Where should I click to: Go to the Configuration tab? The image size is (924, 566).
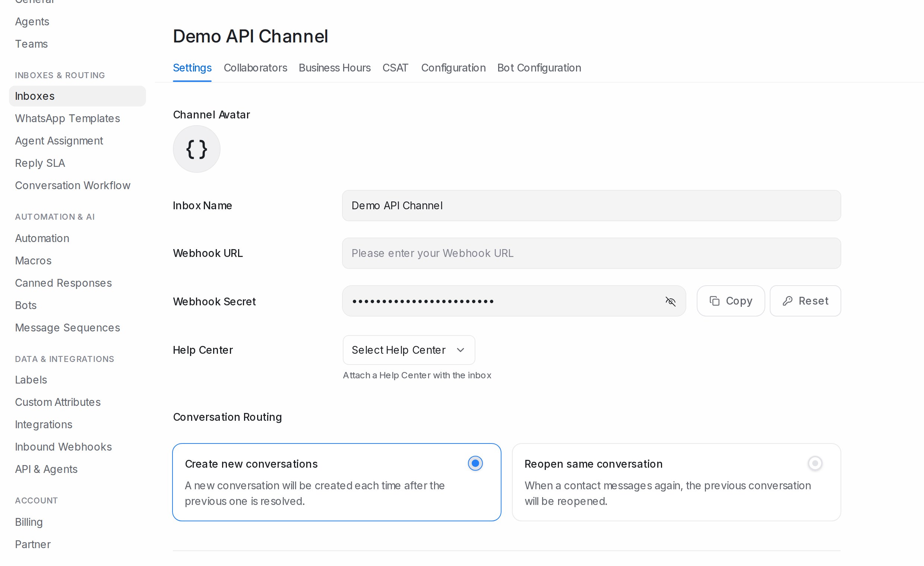453,68
